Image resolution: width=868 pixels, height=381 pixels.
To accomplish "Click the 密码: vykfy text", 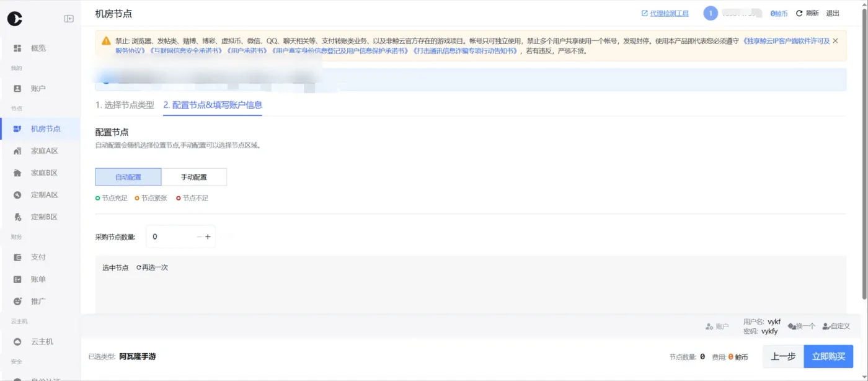I will (x=761, y=331).
